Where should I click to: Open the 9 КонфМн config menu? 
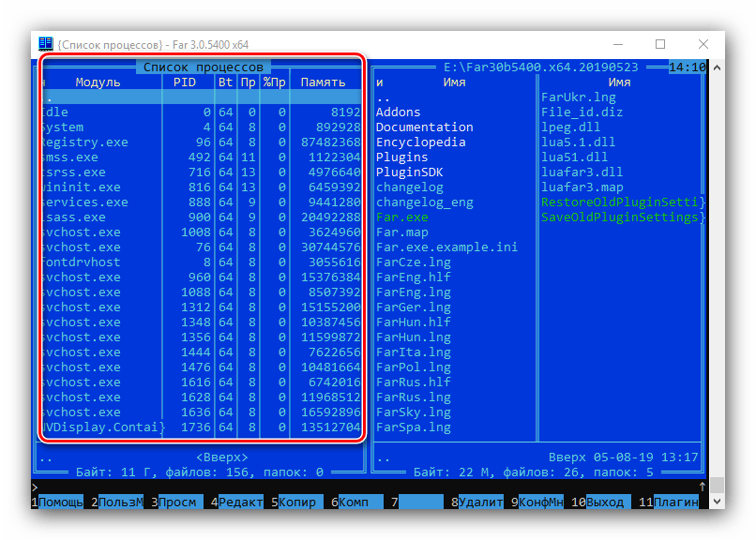pyautogui.click(x=541, y=502)
